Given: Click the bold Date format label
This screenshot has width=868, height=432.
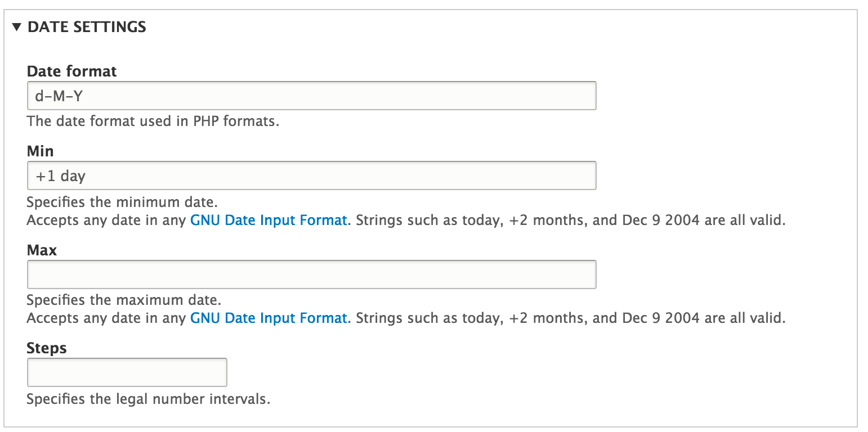Looking at the screenshot, I should (71, 71).
